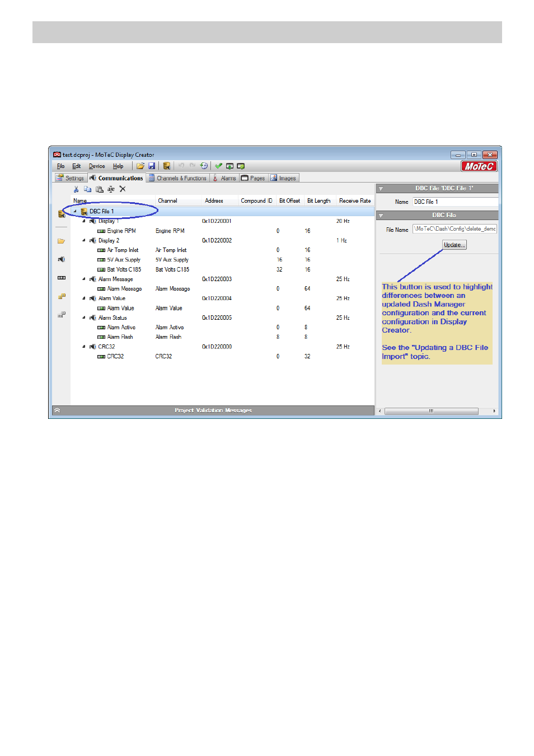The width and height of the screenshot is (534, 756).
Task: Switch to the Settings tab
Action: click(70, 178)
